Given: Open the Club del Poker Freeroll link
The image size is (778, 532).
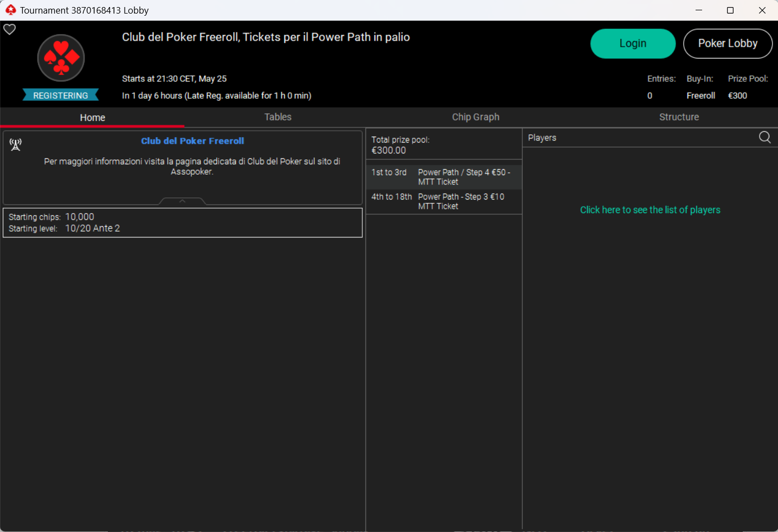Looking at the screenshot, I should click(192, 141).
